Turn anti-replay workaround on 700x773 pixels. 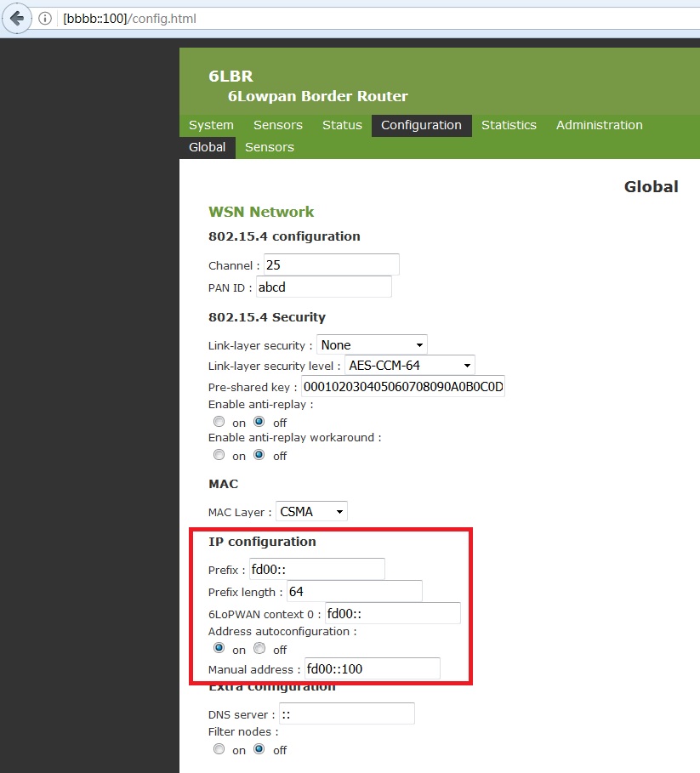coord(219,455)
